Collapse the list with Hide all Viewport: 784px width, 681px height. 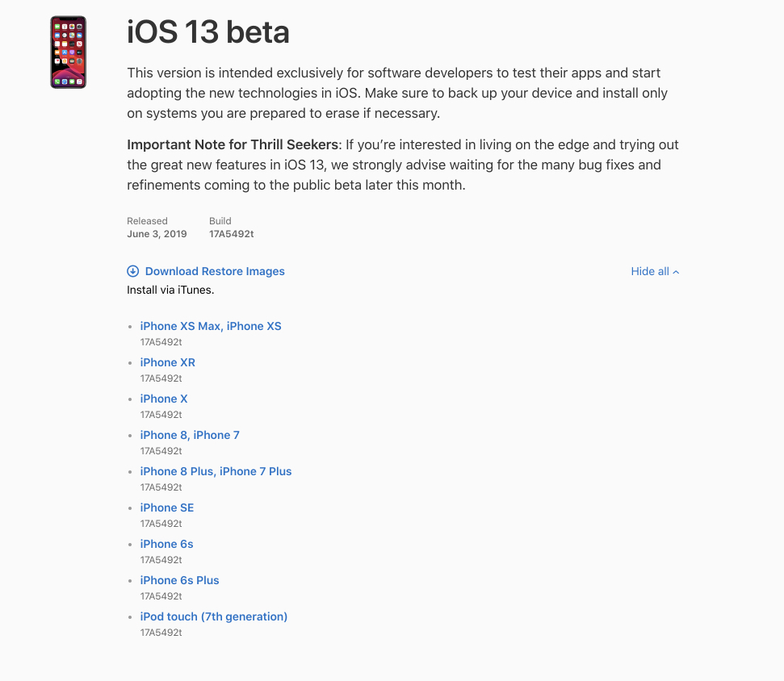coord(650,271)
